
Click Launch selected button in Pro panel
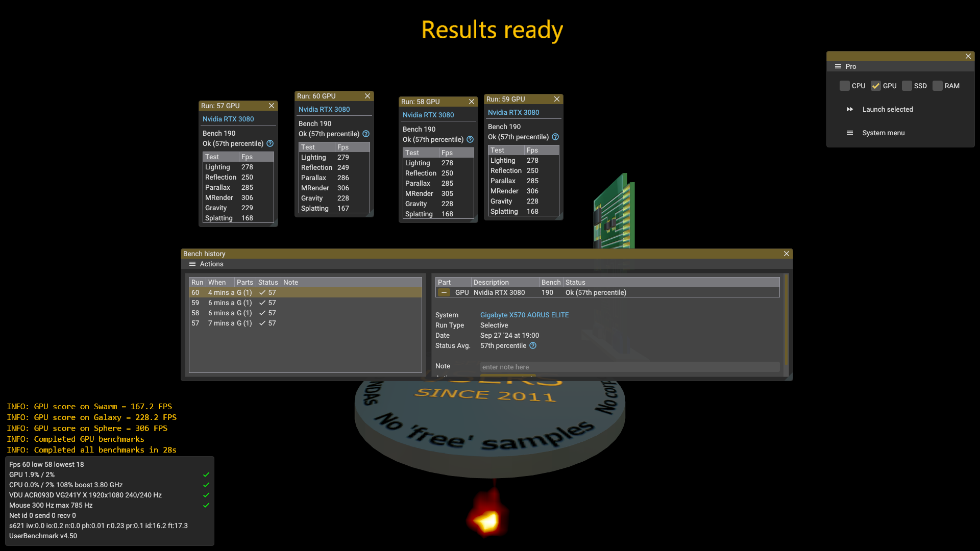tap(888, 109)
